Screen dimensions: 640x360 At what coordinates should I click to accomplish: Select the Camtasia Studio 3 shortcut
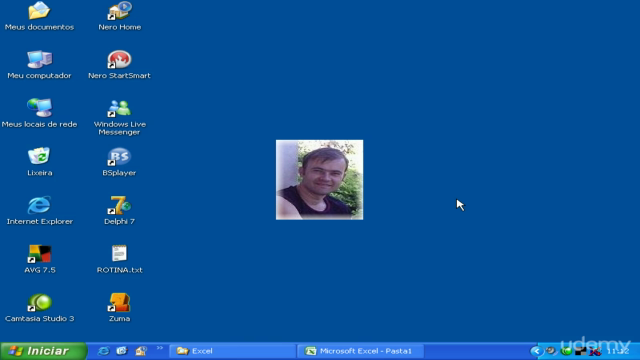(x=39, y=302)
